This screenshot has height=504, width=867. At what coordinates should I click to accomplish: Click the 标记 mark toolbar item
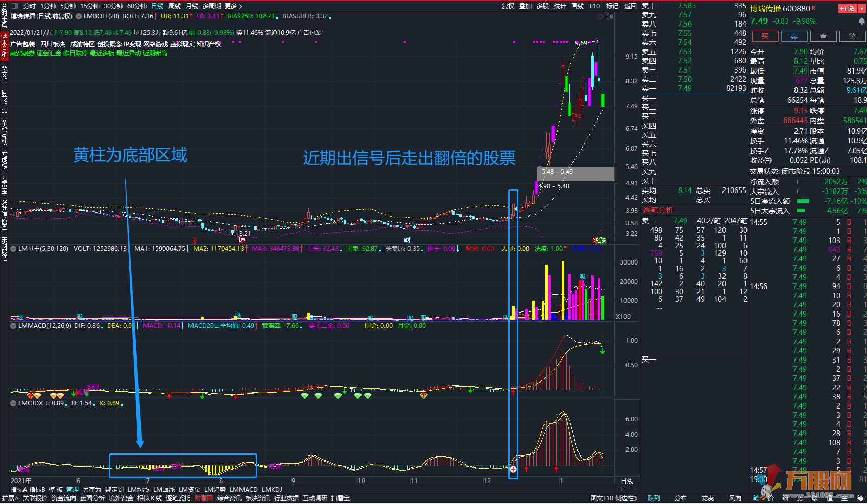click(x=612, y=6)
